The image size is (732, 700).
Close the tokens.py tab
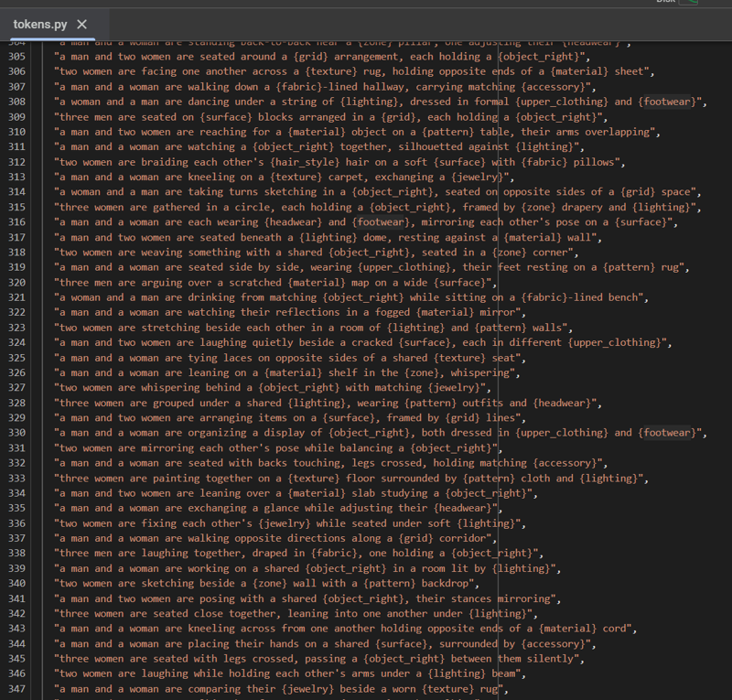[x=82, y=25]
